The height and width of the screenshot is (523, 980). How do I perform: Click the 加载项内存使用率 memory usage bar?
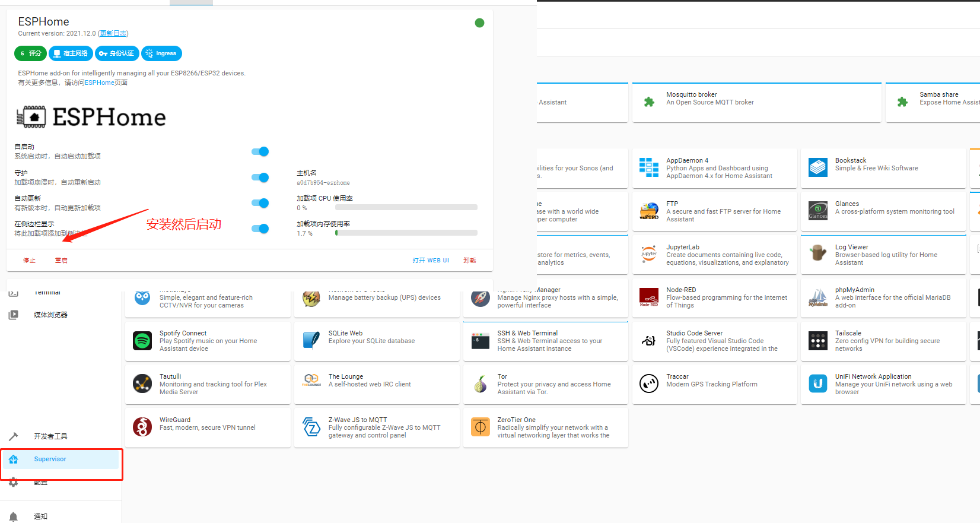(x=406, y=233)
